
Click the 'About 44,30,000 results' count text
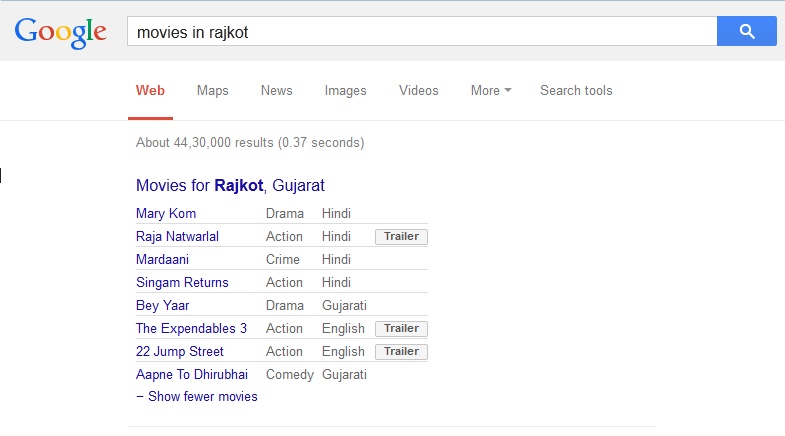point(250,143)
